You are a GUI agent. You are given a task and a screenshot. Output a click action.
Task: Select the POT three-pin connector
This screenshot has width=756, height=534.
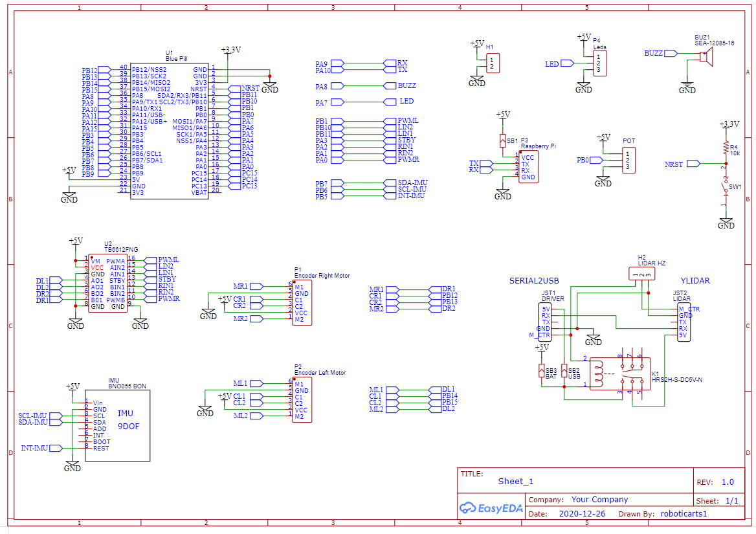pyautogui.click(x=627, y=160)
